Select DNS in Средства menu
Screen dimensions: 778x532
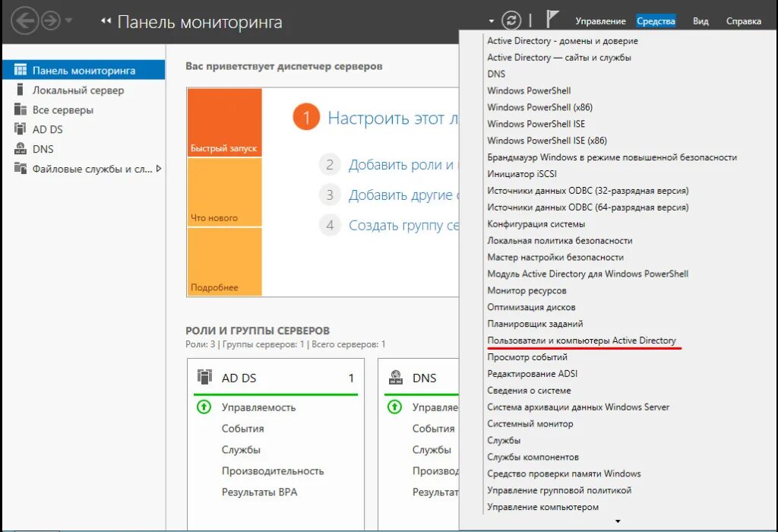point(496,74)
